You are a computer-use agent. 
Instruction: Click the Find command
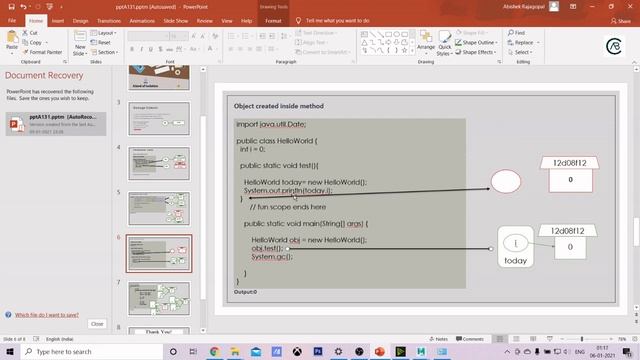point(516,33)
